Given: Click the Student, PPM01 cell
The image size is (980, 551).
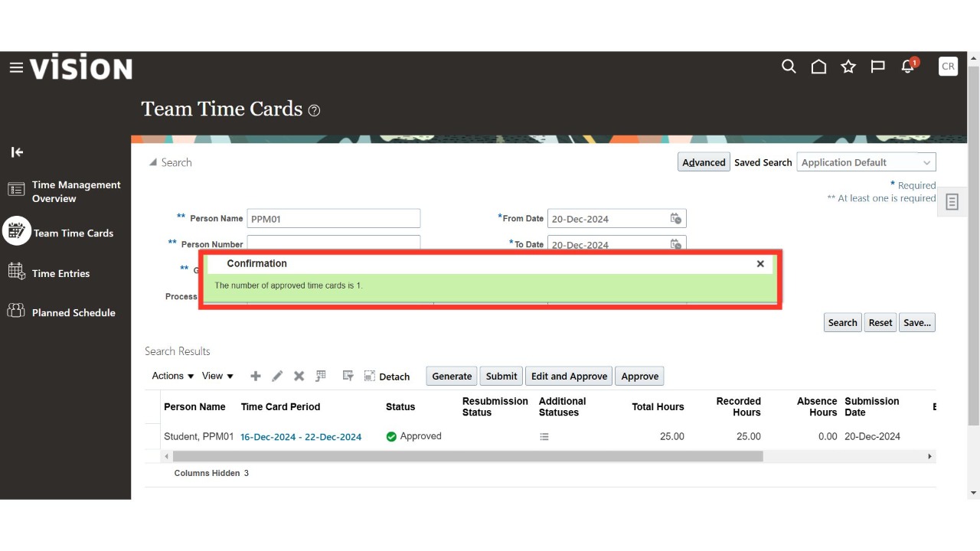Looking at the screenshot, I should (x=198, y=436).
